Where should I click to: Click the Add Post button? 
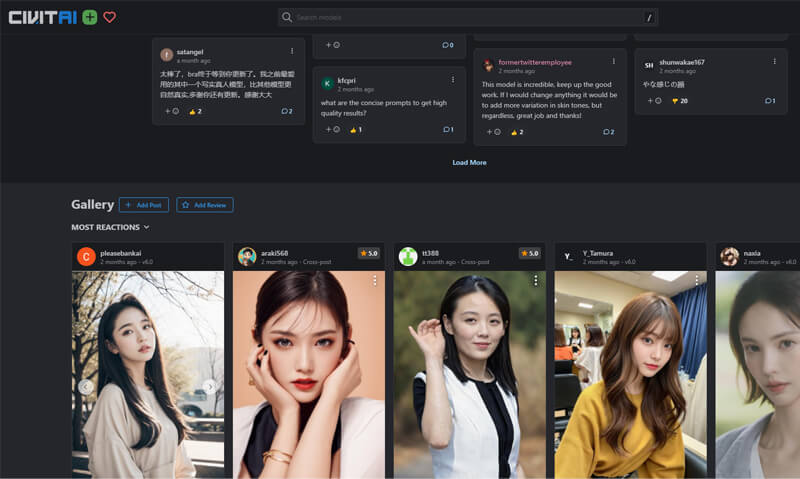point(143,205)
